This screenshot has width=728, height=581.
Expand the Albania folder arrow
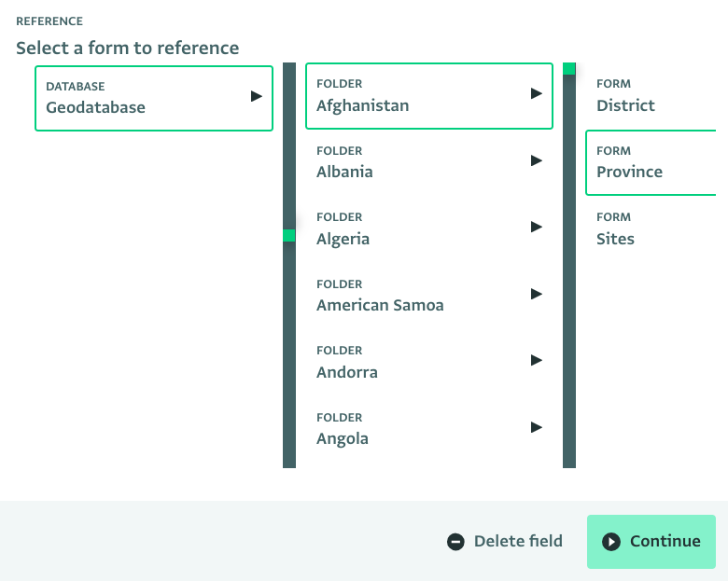537,160
